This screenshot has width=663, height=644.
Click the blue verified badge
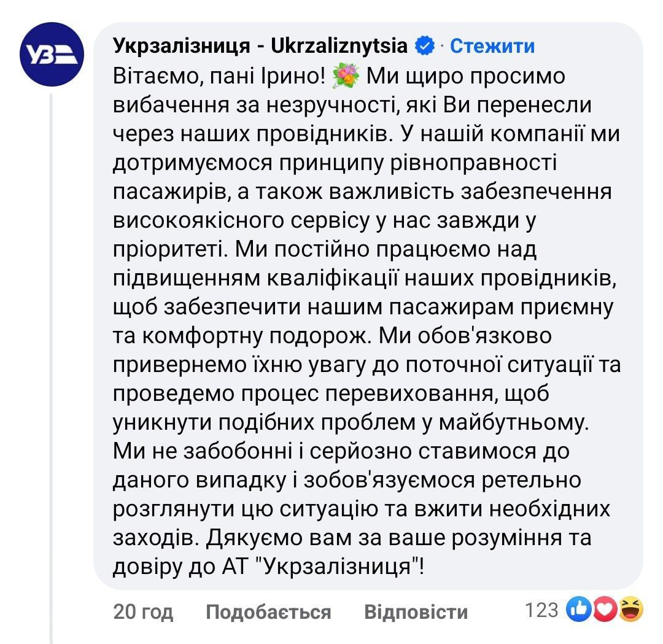[424, 46]
